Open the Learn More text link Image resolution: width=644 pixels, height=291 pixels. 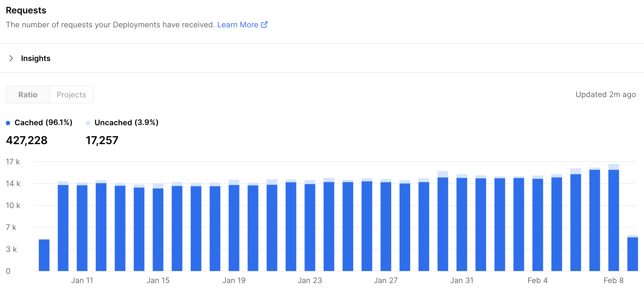[x=237, y=25]
